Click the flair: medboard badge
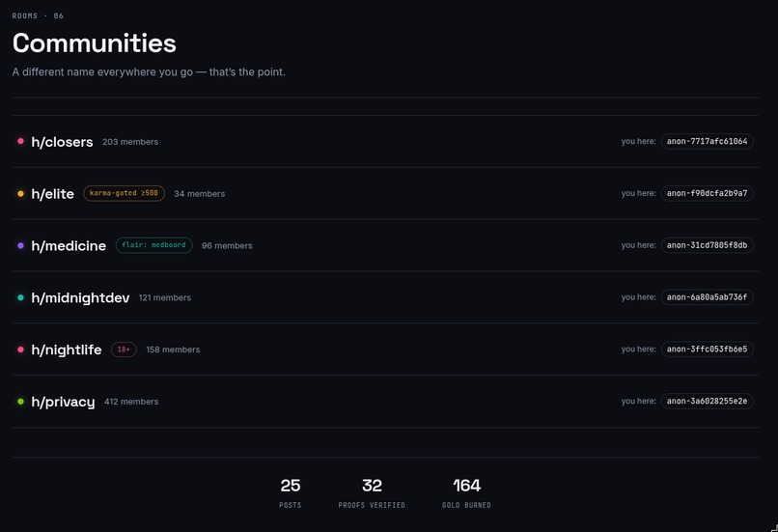This screenshot has height=532, width=778. click(153, 245)
